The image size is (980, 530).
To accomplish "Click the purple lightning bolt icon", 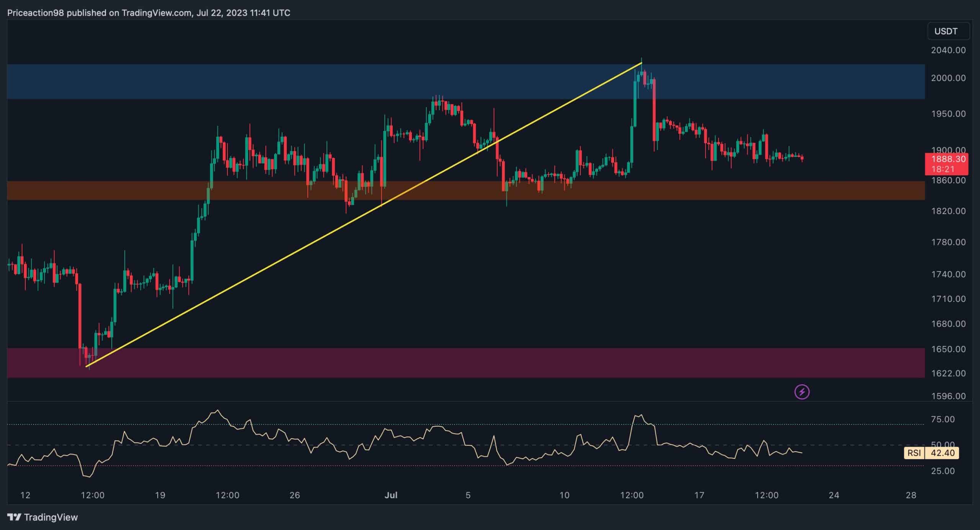I will (802, 392).
